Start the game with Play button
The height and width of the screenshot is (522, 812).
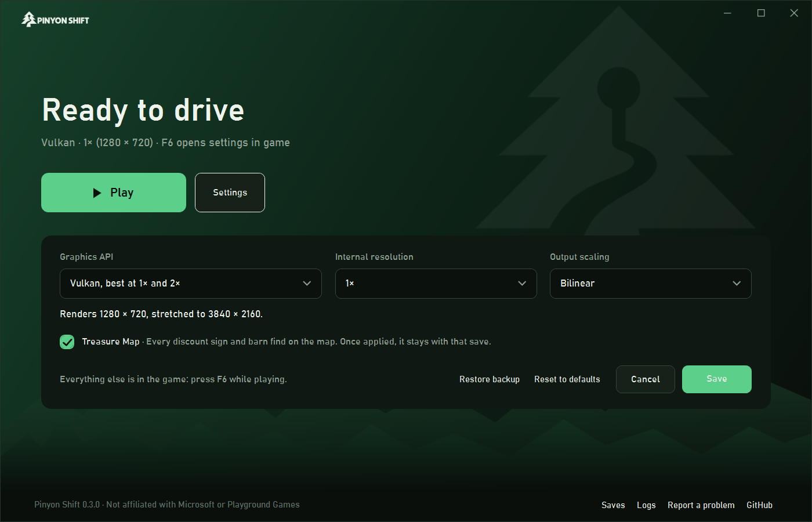[114, 193]
